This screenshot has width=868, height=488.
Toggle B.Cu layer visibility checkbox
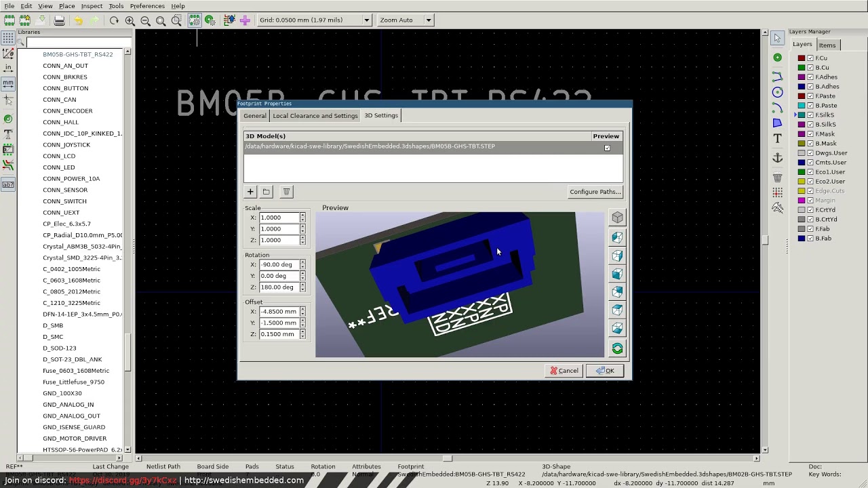tap(810, 68)
